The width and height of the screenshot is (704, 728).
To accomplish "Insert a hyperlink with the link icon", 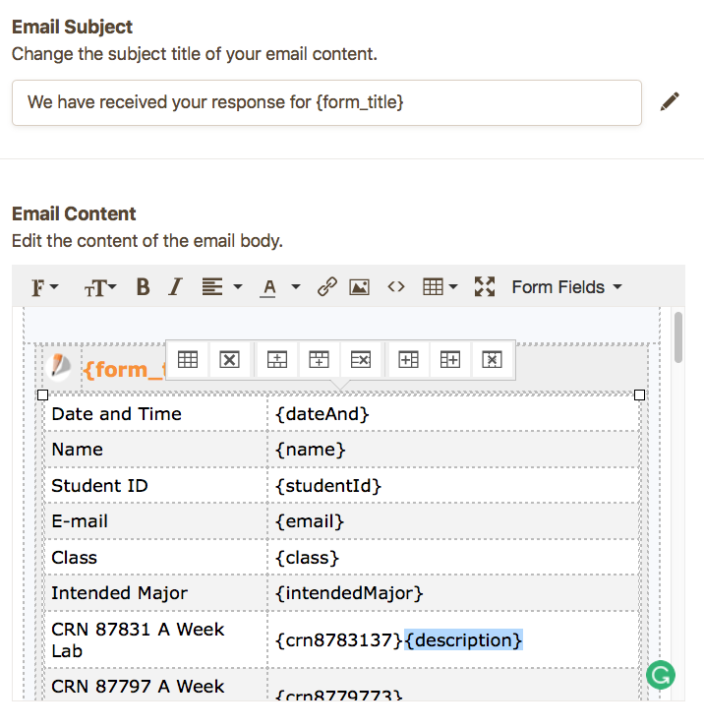I will (x=326, y=287).
